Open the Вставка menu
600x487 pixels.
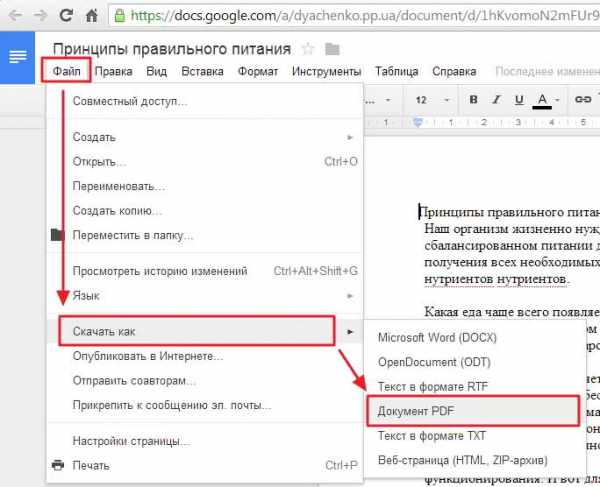(x=202, y=71)
